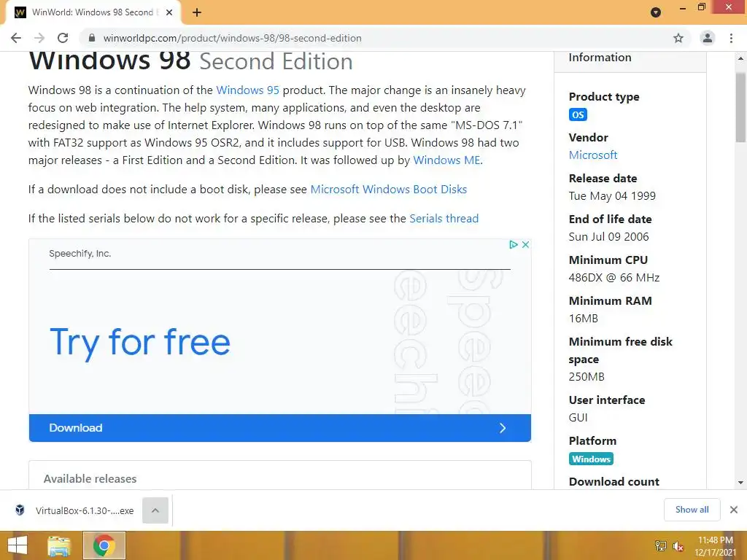
Task: Click the Download count label
Action: (614, 481)
